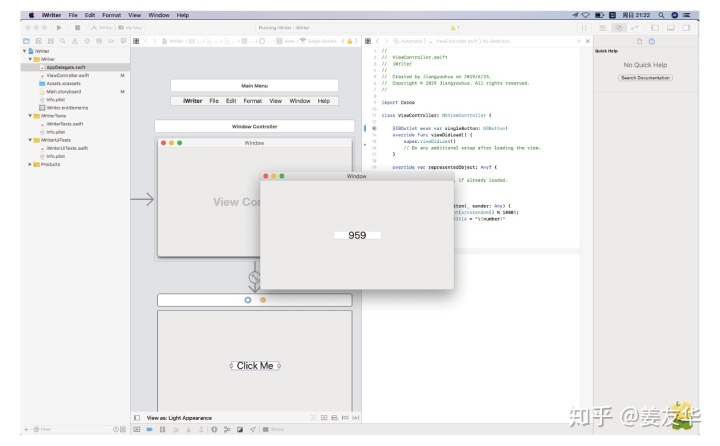The height and width of the screenshot is (446, 720).
Task: Open the Source Control navigator
Action: pyautogui.click(x=39, y=41)
